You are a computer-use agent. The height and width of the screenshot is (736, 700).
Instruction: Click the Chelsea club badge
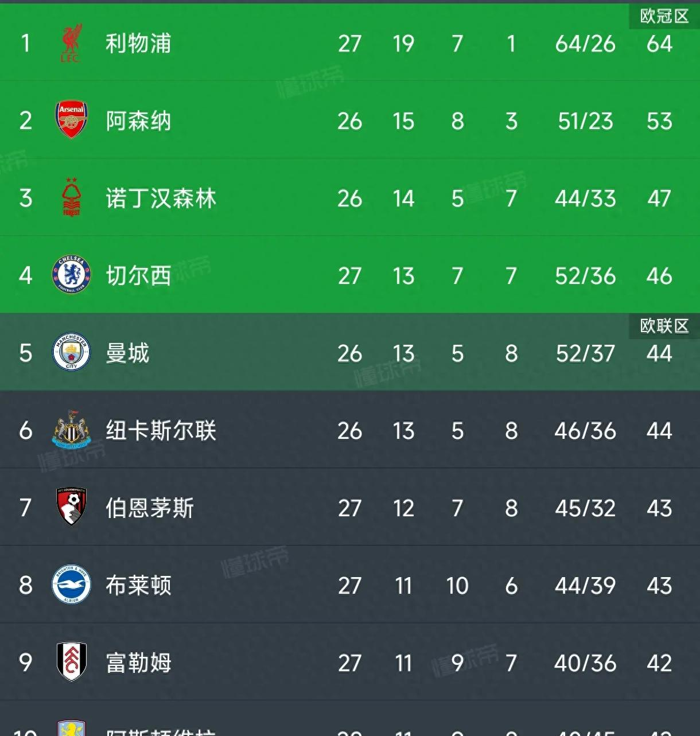point(72,275)
